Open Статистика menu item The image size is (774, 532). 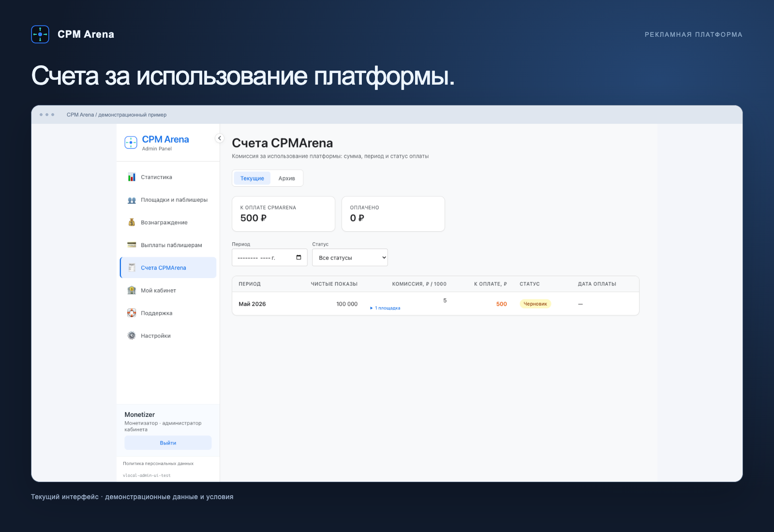tap(168, 177)
